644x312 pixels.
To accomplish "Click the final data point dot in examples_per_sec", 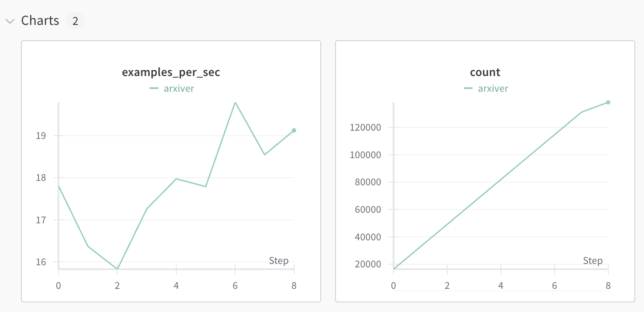I will [x=294, y=130].
